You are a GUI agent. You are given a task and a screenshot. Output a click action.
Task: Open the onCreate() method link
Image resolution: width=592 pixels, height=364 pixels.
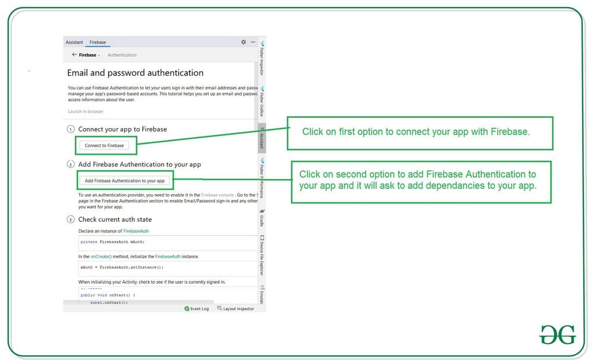pos(101,257)
